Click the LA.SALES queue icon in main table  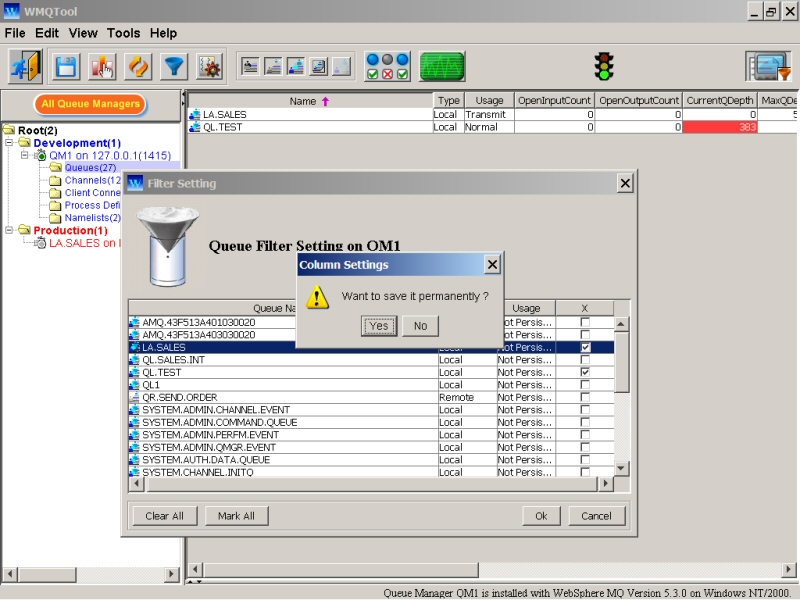click(x=194, y=115)
